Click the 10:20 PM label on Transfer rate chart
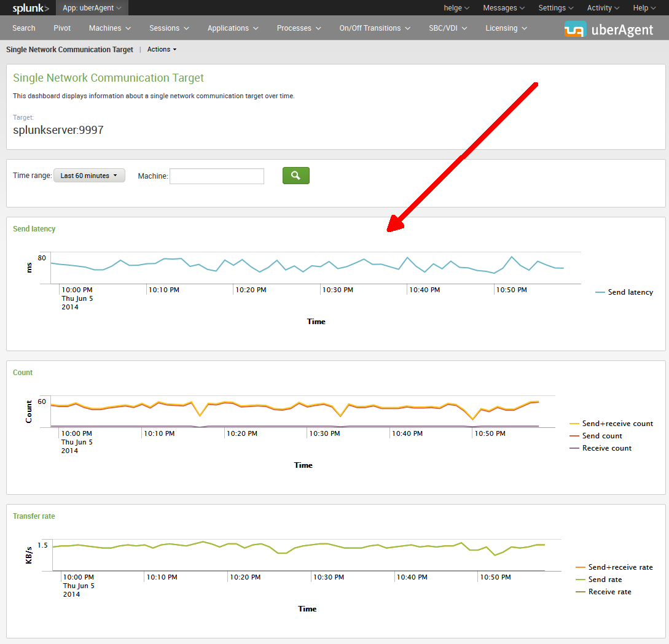 (245, 578)
